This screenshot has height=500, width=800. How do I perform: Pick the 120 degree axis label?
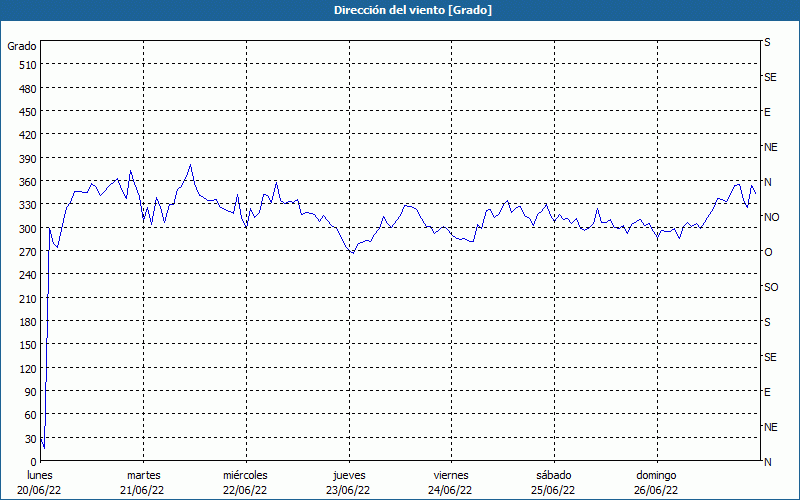28,369
